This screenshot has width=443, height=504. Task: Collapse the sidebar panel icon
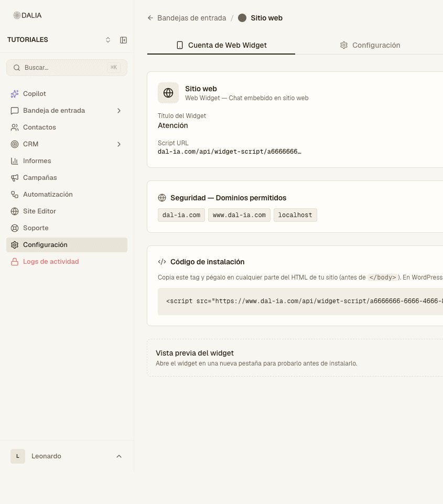123,40
